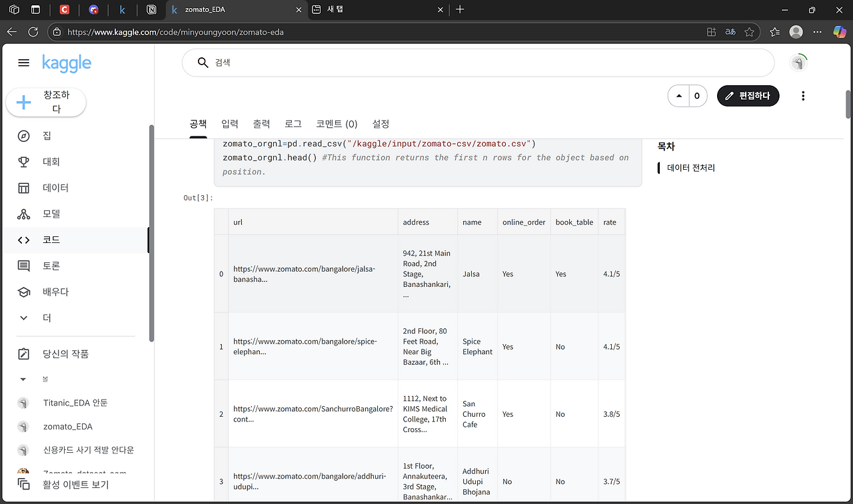Go to the Kaggle logo home

[67, 63]
